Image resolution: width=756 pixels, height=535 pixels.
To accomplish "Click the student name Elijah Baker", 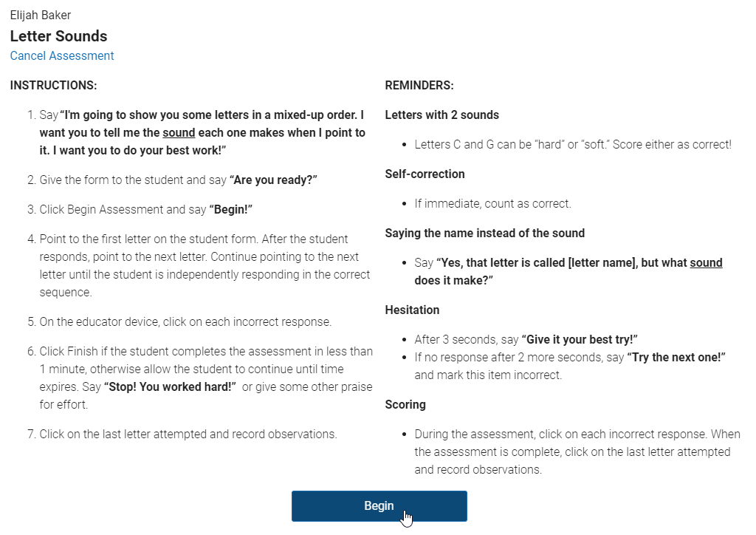I will [x=41, y=16].
